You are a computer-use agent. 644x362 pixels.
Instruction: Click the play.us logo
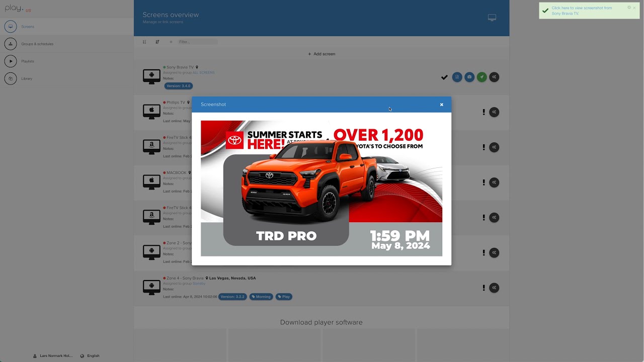pos(18,9)
